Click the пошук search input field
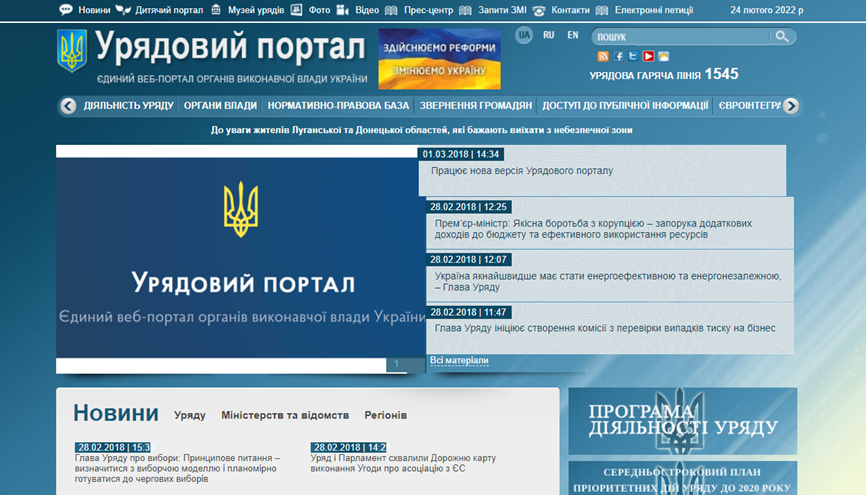 (x=680, y=37)
